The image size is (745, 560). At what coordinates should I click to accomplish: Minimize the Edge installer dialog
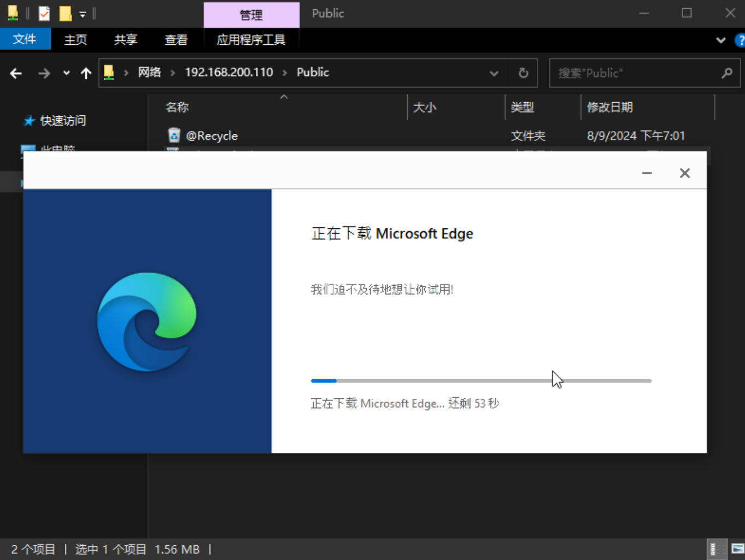647,173
